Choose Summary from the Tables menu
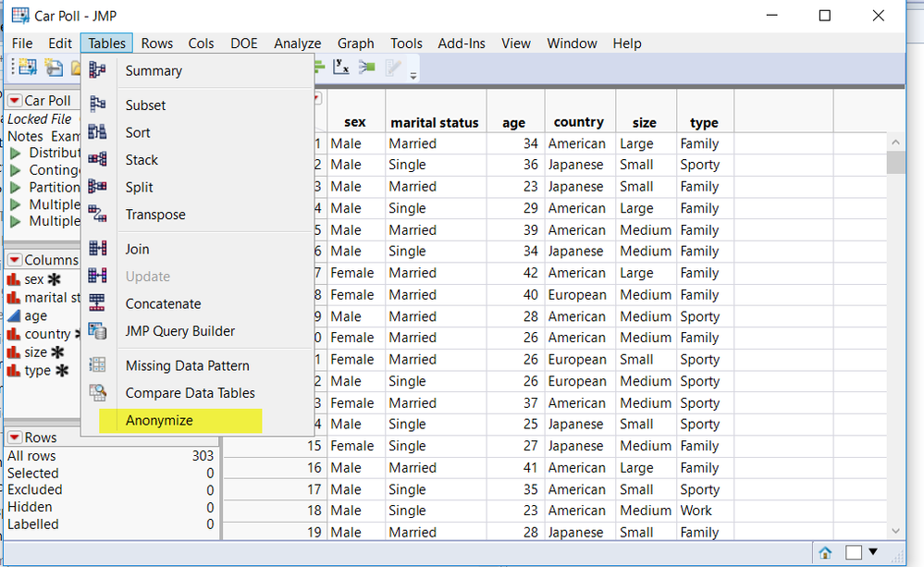The width and height of the screenshot is (924, 567). coord(197,70)
